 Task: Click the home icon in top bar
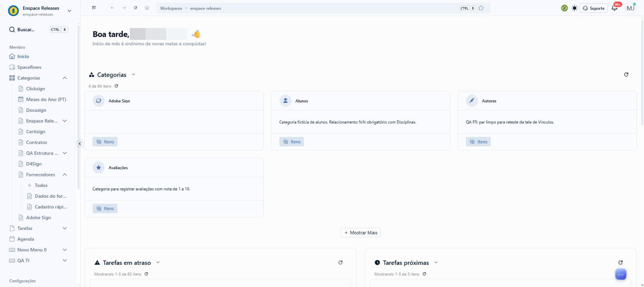click(x=147, y=8)
